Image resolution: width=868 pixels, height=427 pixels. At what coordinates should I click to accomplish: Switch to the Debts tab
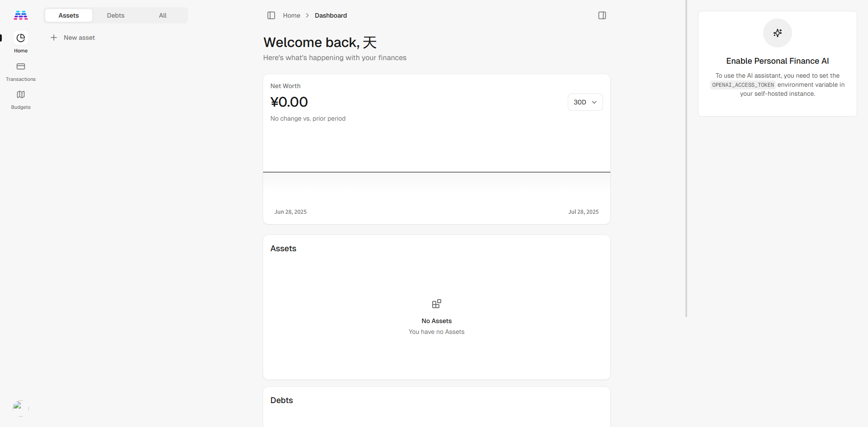click(x=116, y=15)
